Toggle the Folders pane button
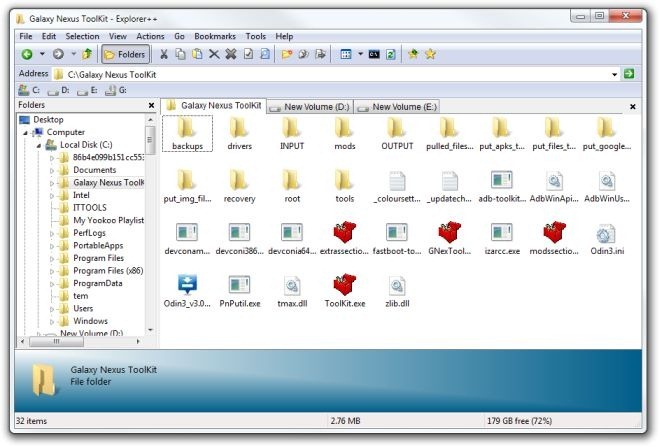The image size is (660, 447). tap(125, 54)
